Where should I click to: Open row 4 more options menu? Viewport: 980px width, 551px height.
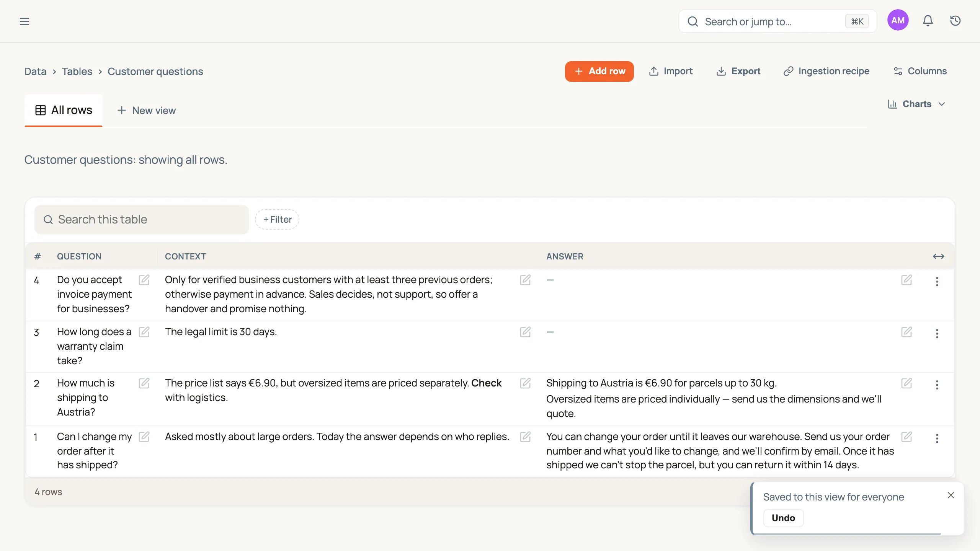937,282
